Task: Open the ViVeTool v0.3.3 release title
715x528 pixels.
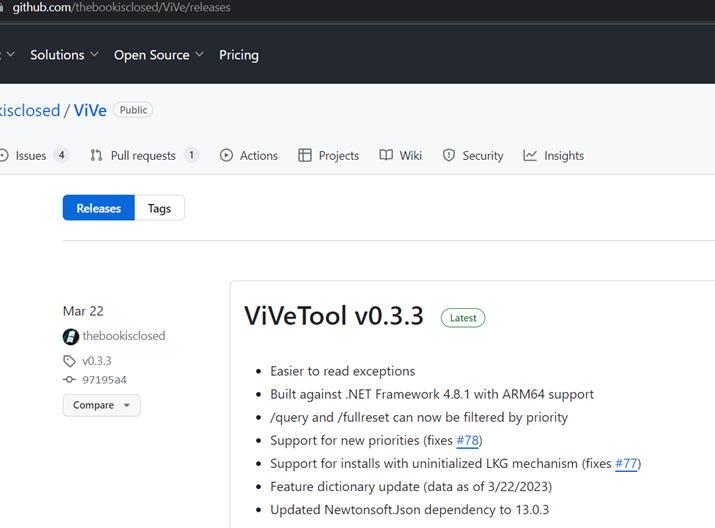Action: click(x=334, y=316)
